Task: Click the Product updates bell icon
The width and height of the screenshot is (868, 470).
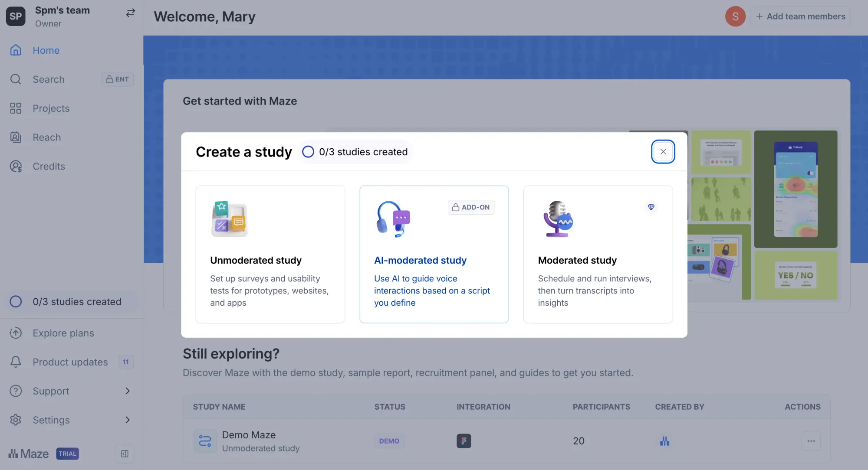Action: point(16,362)
